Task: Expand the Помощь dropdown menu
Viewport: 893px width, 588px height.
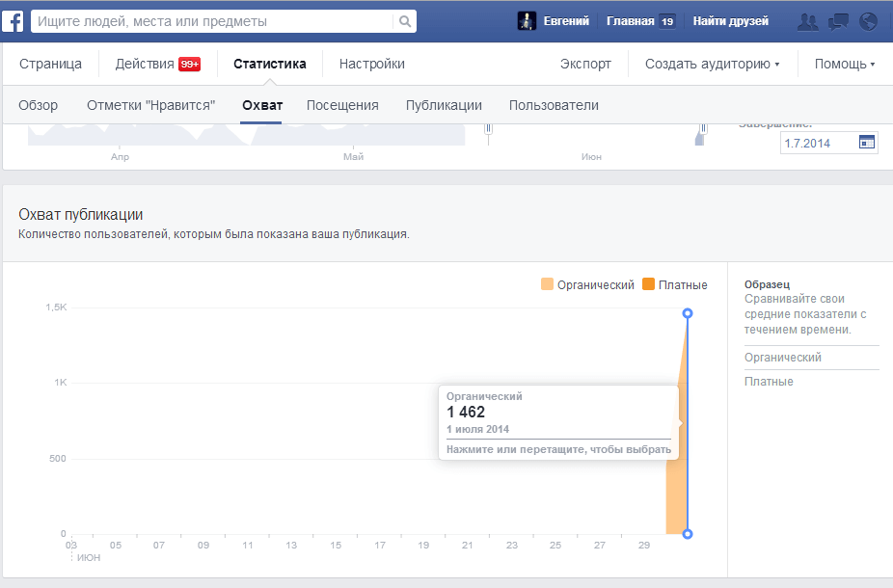Action: [x=845, y=64]
